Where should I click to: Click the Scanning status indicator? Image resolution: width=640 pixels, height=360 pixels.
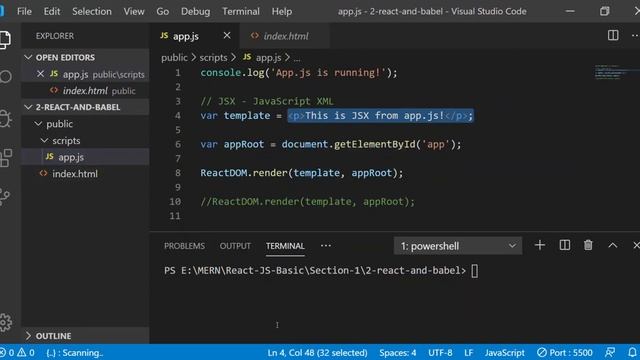coord(74,352)
